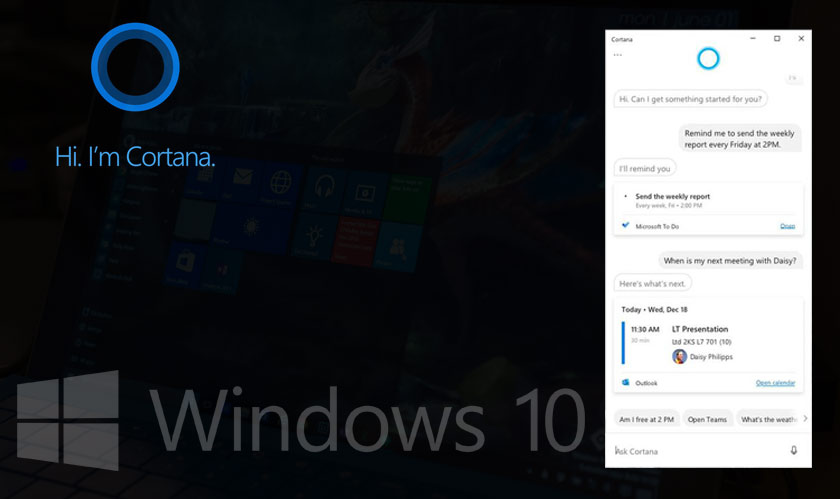Click the Ask Cortana input field
Screen dimensions: 840x499
(698, 451)
